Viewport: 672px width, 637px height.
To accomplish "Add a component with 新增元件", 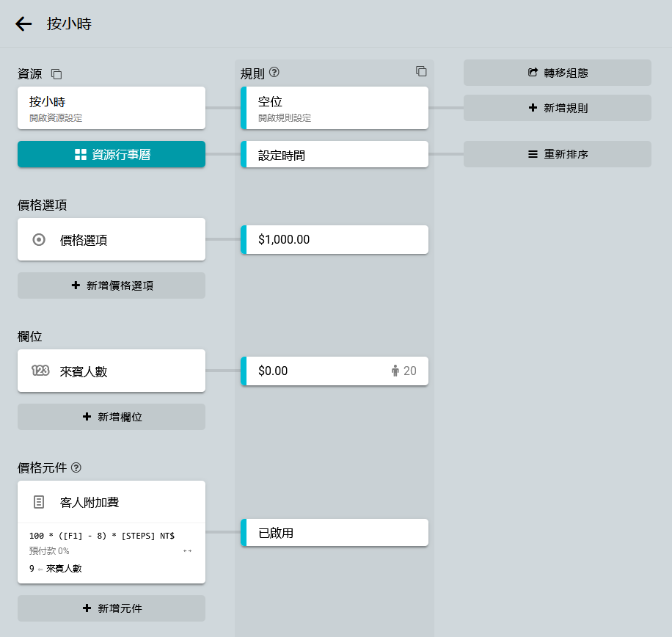I will (112, 608).
